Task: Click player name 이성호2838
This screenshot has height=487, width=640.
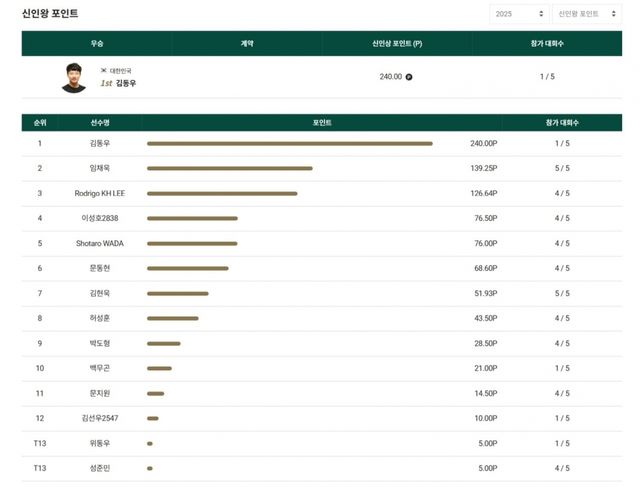Action: pos(100,218)
